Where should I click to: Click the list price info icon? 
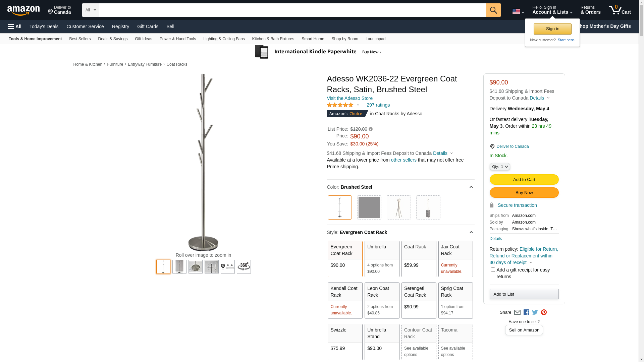(371, 129)
